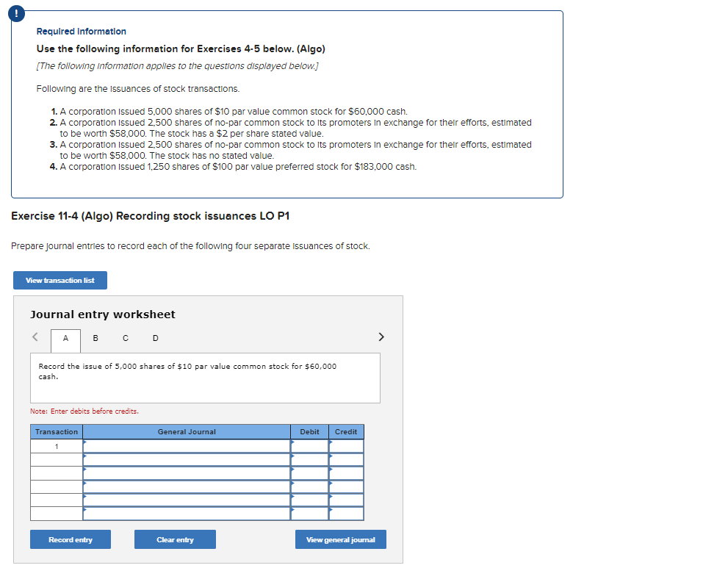The width and height of the screenshot is (728, 568).
Task: Click the Transaction 1 cell in the table
Action: click(56, 445)
